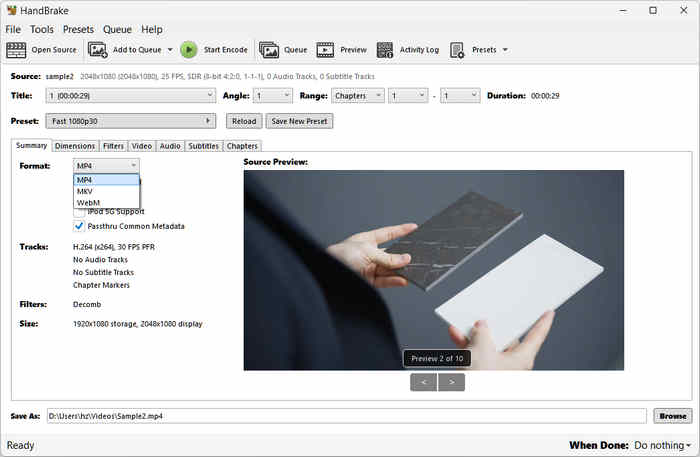Open the Tools menu

[42, 29]
